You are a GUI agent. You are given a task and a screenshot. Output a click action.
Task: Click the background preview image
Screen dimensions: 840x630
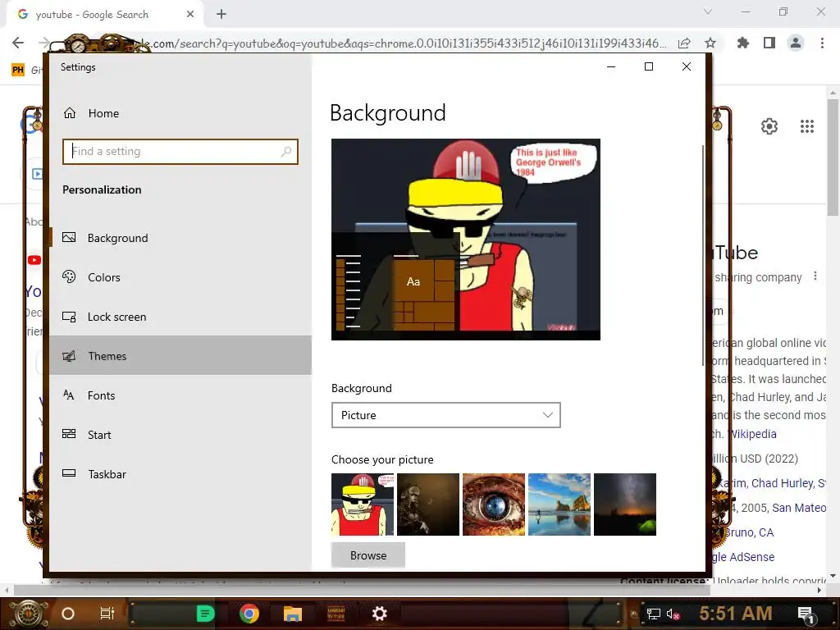pyautogui.click(x=466, y=240)
